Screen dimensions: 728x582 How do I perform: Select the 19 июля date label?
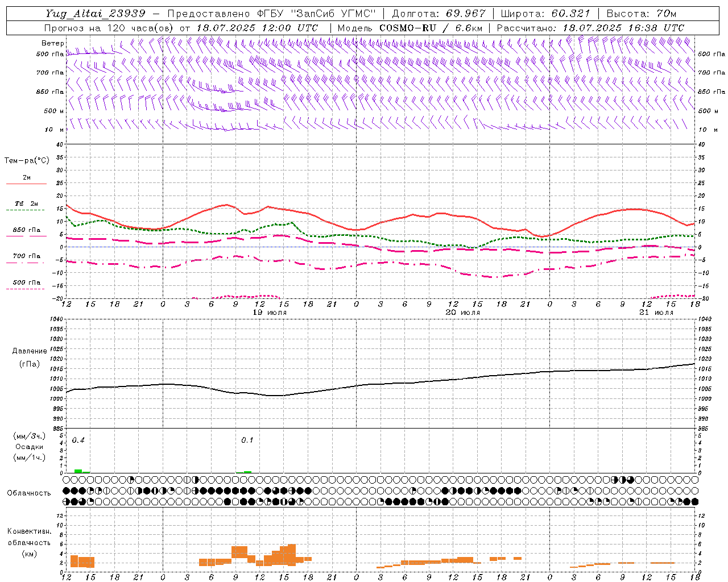click(x=270, y=313)
